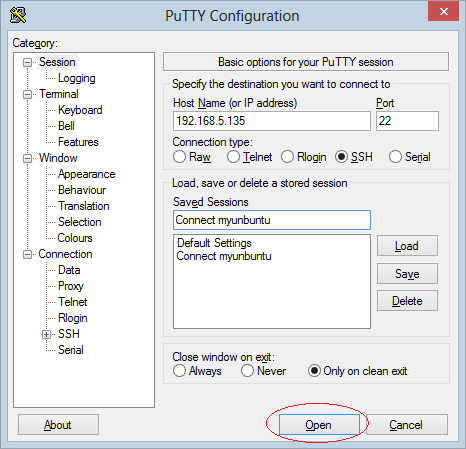Image resolution: width=466 pixels, height=449 pixels.
Task: Click the PuTTY icon in the title bar
Action: [x=18, y=15]
